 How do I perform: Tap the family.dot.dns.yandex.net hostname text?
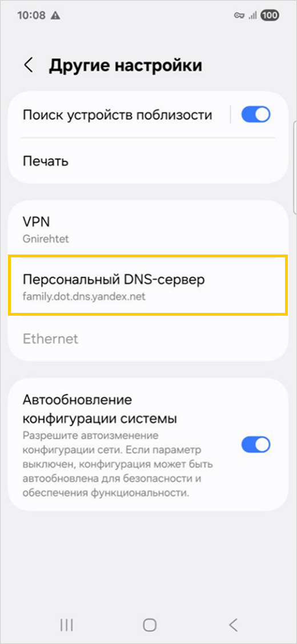[84, 296]
